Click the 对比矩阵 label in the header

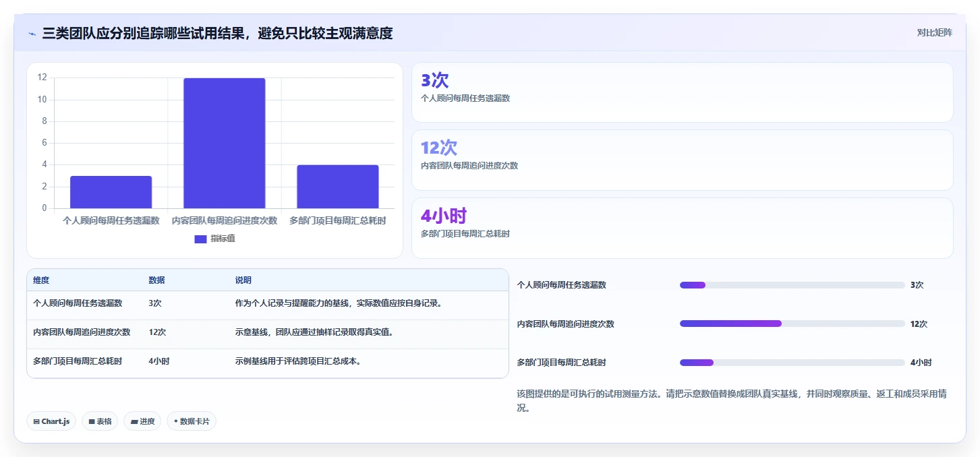[934, 32]
